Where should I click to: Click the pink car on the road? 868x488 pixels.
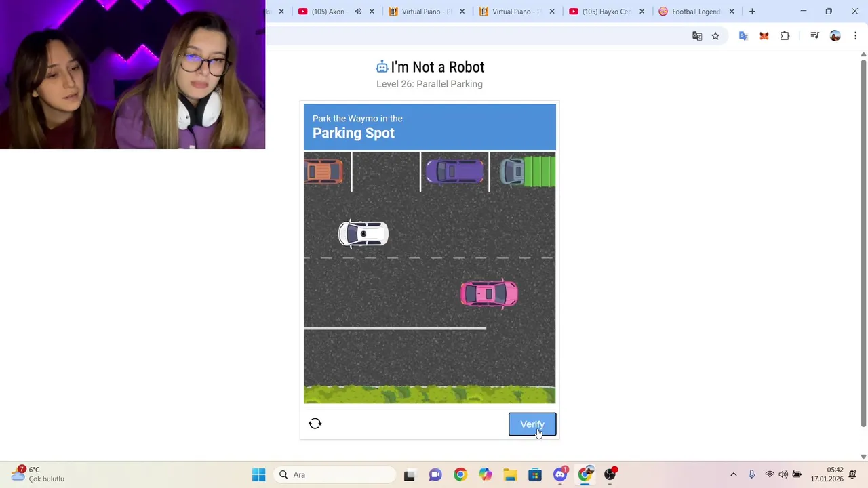(x=489, y=293)
